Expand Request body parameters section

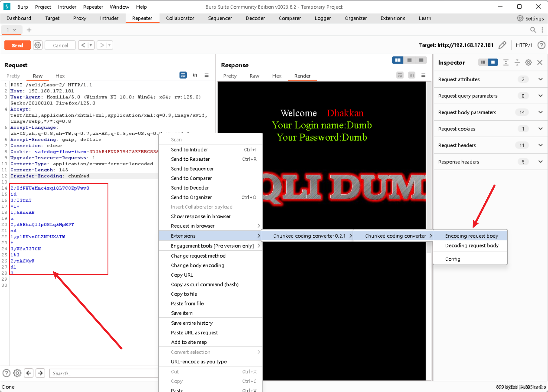click(540, 112)
